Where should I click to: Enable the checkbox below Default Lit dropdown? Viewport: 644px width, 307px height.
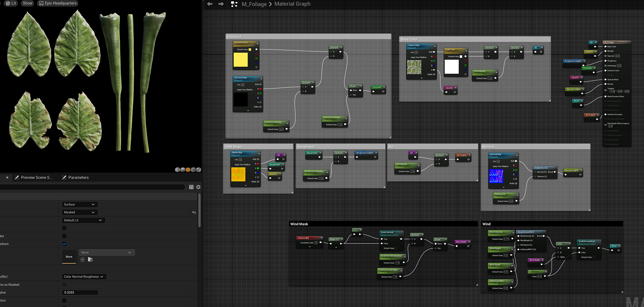pyautogui.click(x=64, y=228)
